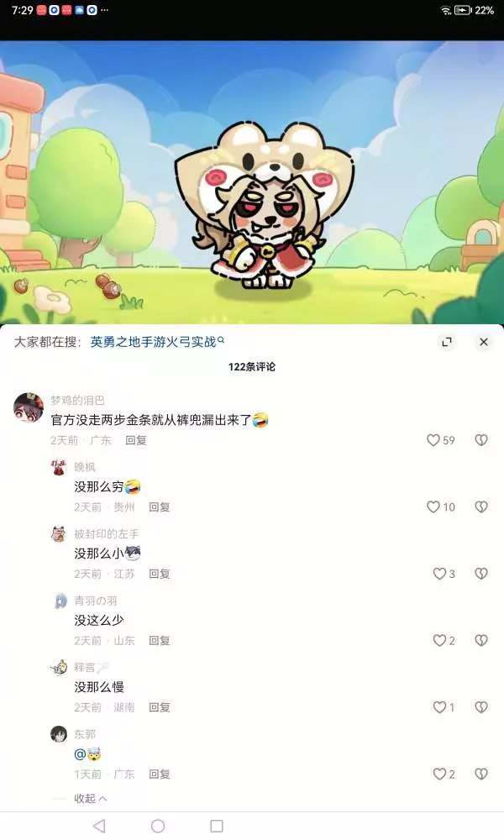Reply to 梦鸡的泪巴's comment
Viewport: 504px width, 840px height.
(136, 440)
